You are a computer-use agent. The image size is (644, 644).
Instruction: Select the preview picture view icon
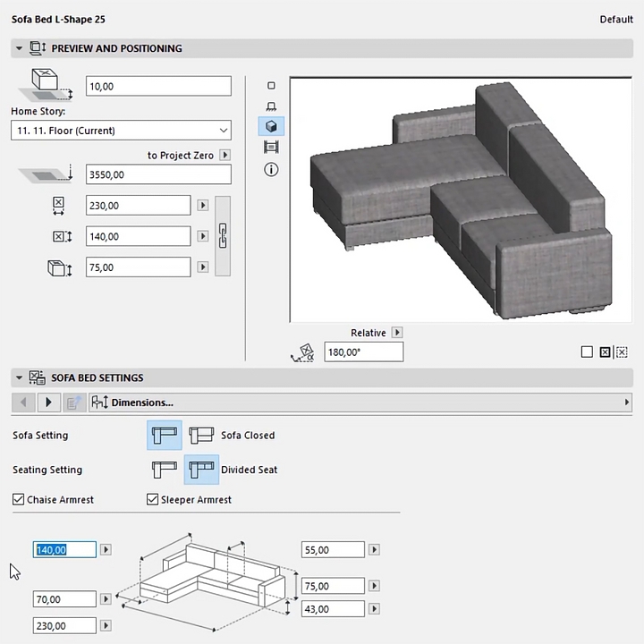tap(271, 147)
